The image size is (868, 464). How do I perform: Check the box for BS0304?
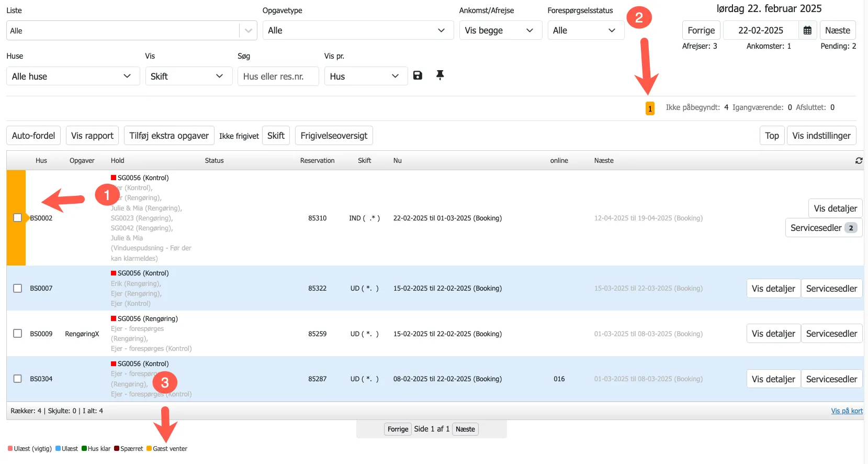(18, 379)
